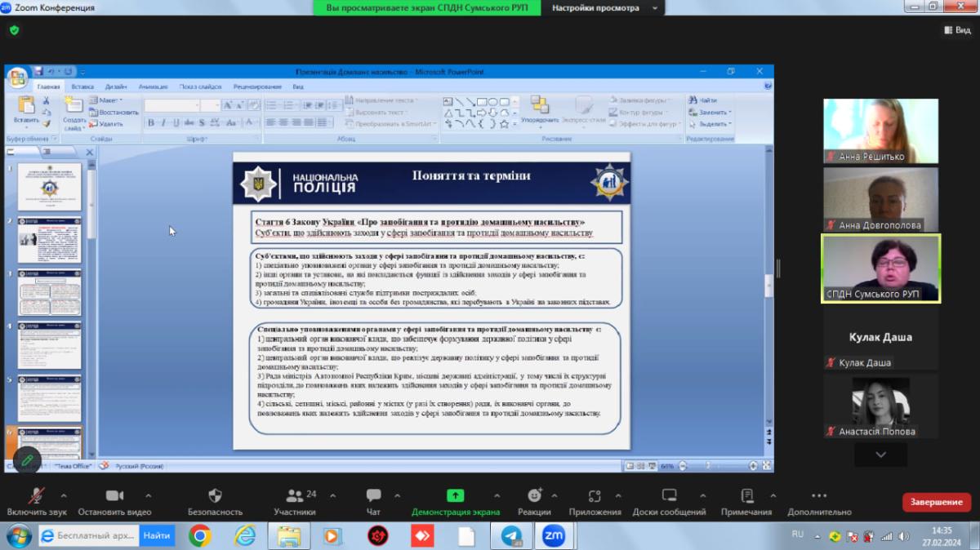
Task: Click the Найти search button in taskbar
Action: (x=157, y=535)
